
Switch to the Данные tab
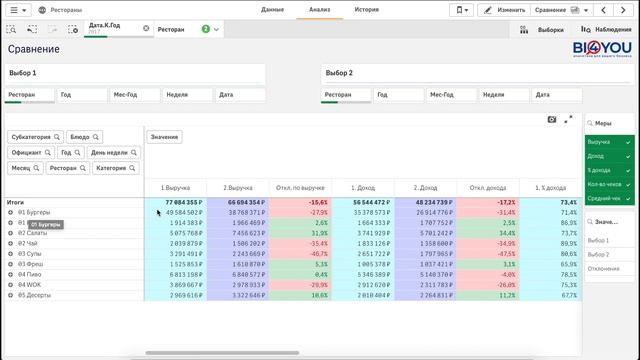click(x=272, y=9)
